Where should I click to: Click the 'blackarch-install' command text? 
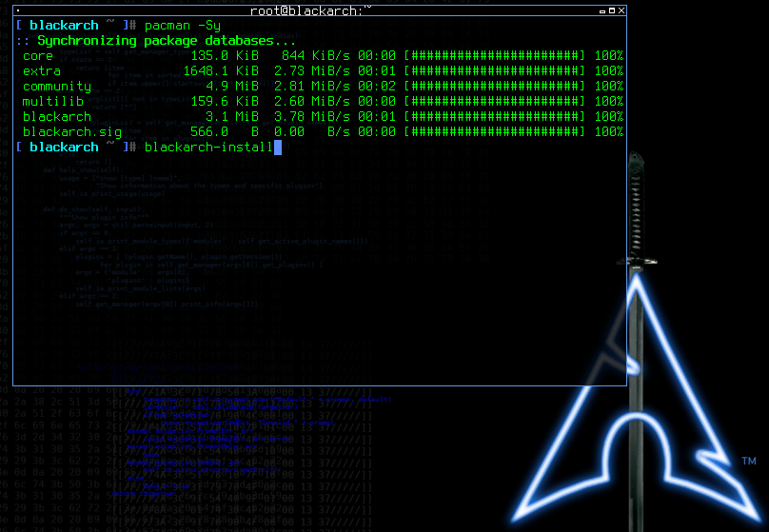point(208,148)
